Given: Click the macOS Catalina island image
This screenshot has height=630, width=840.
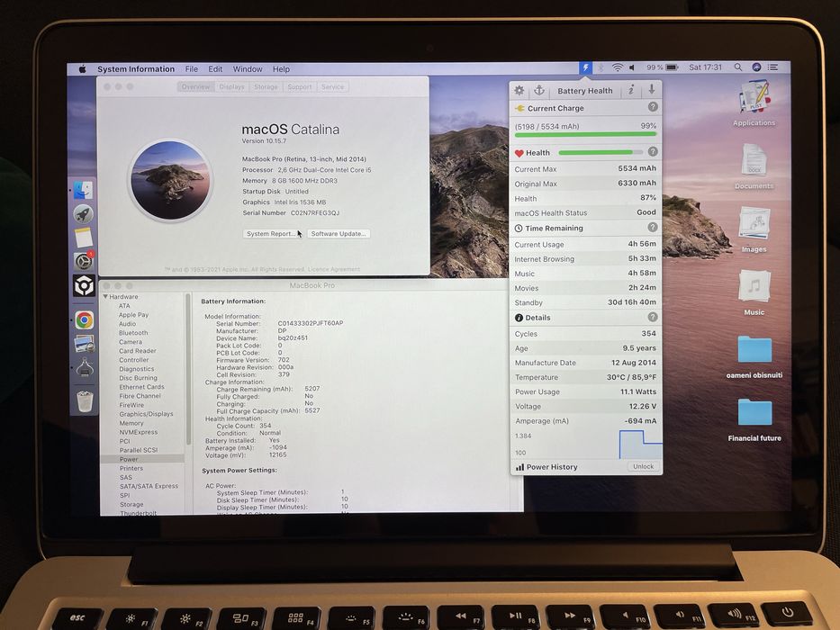Looking at the screenshot, I should coord(170,180).
